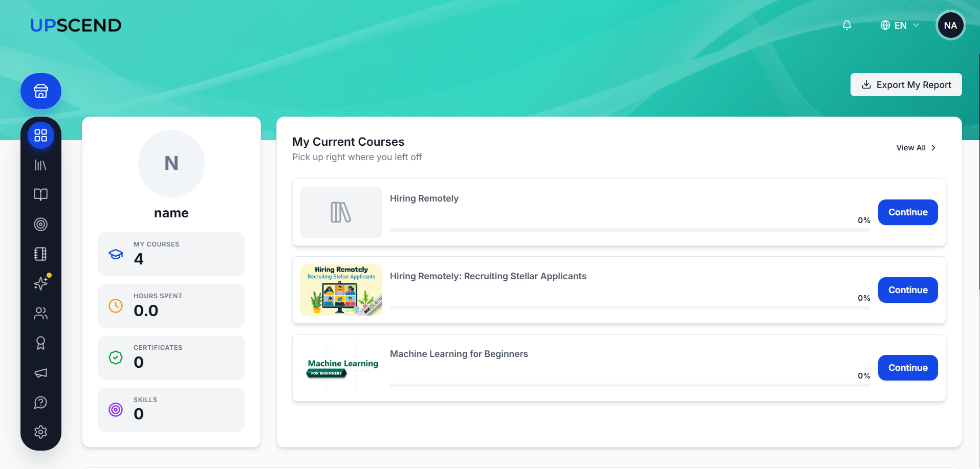Click the profile 'name' text
Screen dimensions: 980x469
pyautogui.click(x=171, y=213)
